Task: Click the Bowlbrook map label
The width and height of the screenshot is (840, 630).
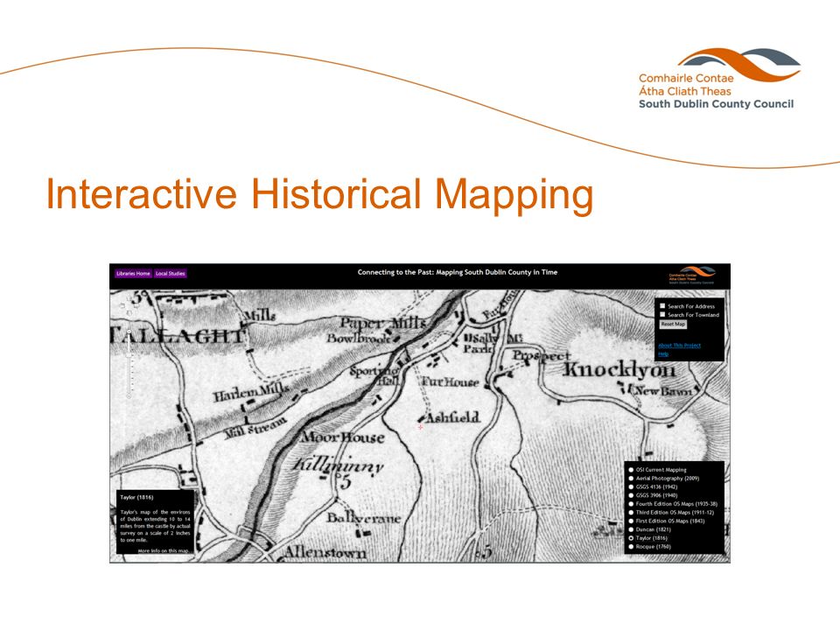Action: [359, 339]
